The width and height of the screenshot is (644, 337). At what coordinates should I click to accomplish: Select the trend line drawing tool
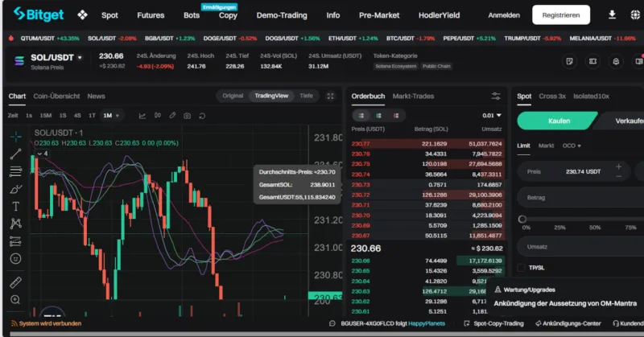click(15, 154)
